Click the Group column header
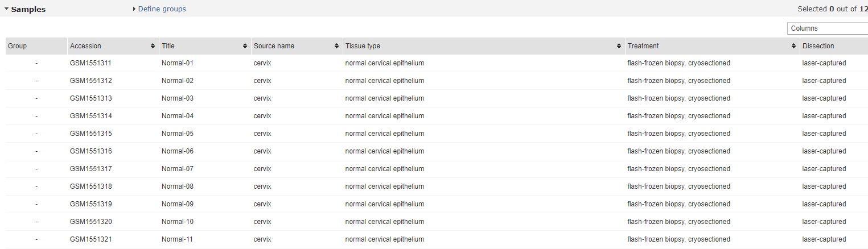Viewport: 868px width, 249px height. pos(18,46)
